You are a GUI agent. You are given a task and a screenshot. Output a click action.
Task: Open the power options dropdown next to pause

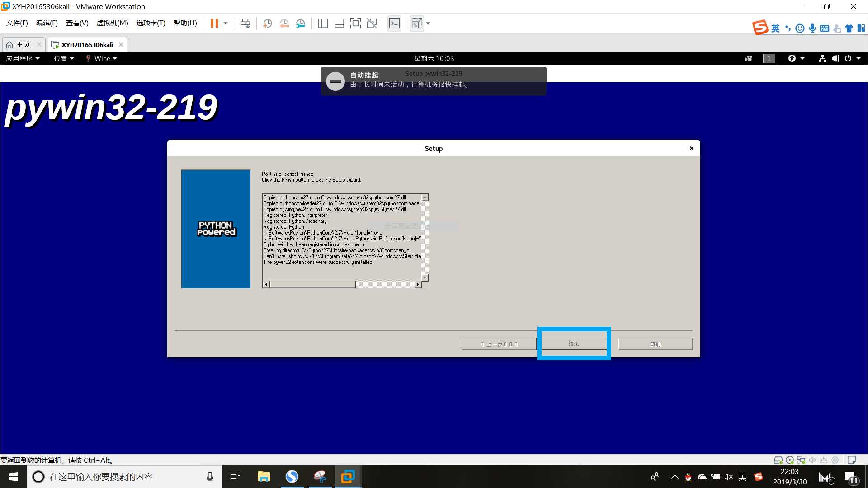[x=226, y=23]
